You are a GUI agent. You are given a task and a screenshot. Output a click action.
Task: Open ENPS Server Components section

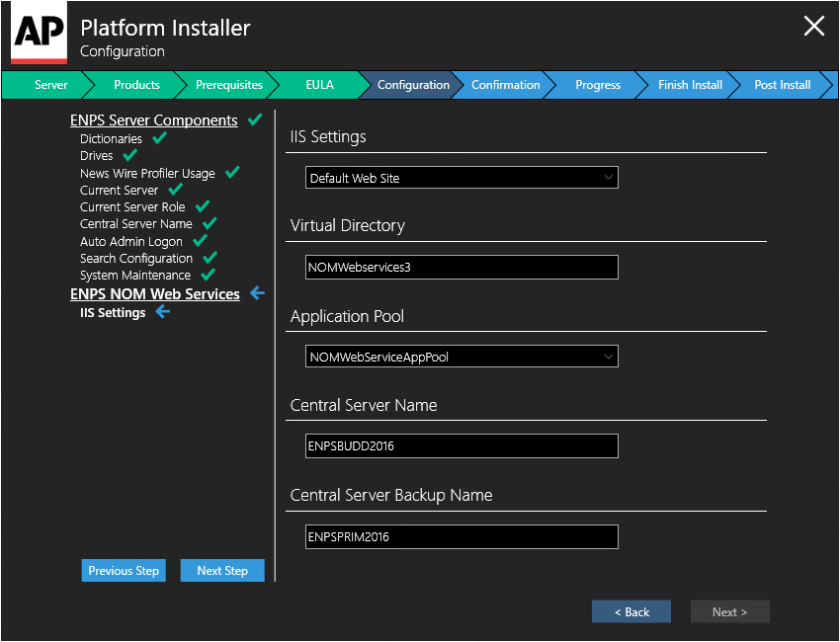tap(154, 120)
